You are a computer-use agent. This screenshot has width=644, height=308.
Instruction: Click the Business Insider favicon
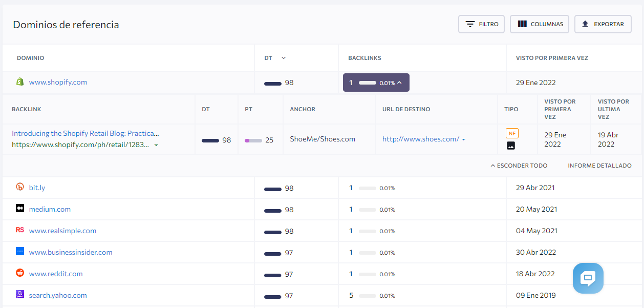click(20, 252)
